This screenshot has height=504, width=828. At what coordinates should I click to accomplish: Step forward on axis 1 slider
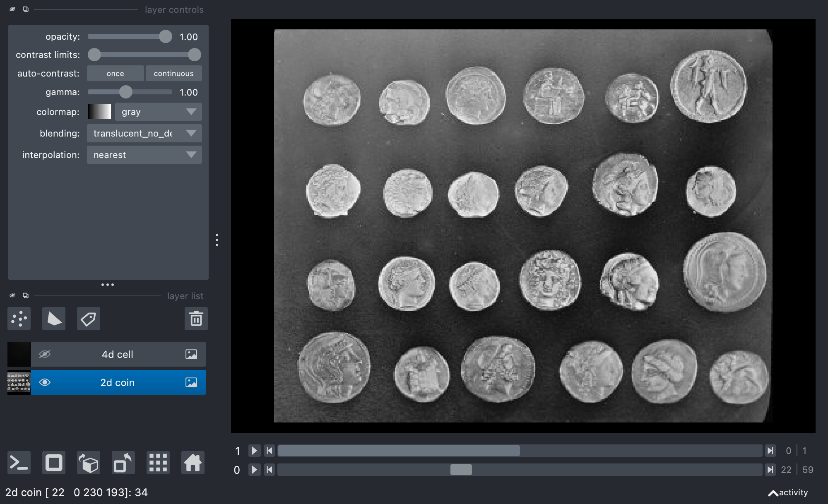(770, 451)
